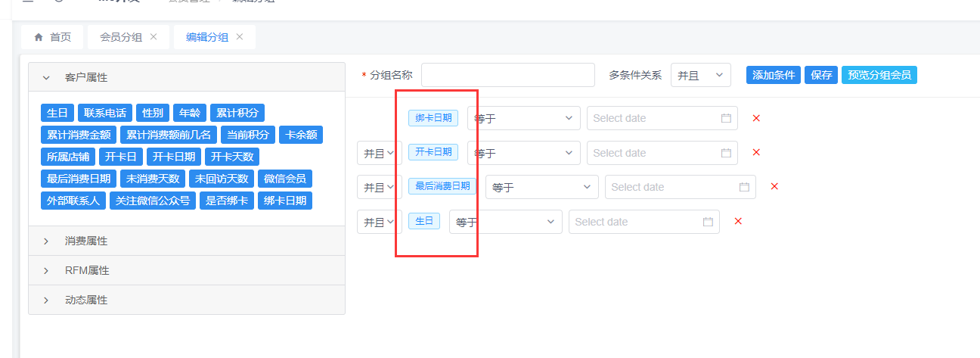Open the 多条件关系 dropdown

click(700, 75)
